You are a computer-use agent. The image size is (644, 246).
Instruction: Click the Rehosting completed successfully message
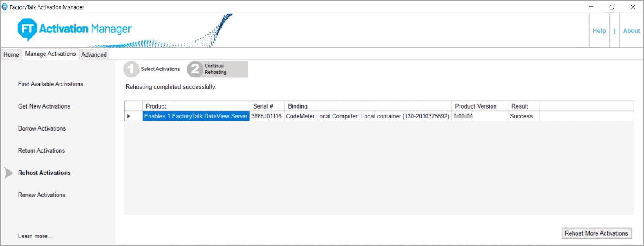click(171, 87)
